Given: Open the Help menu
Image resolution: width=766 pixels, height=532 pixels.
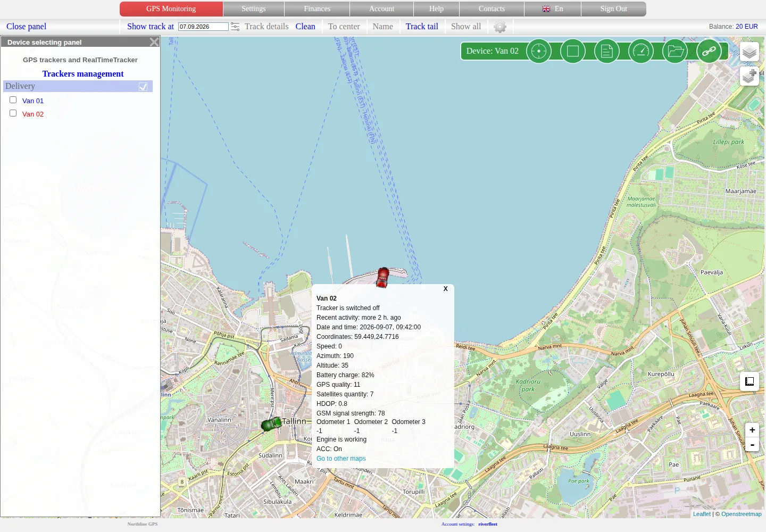Looking at the screenshot, I should tap(436, 9).
